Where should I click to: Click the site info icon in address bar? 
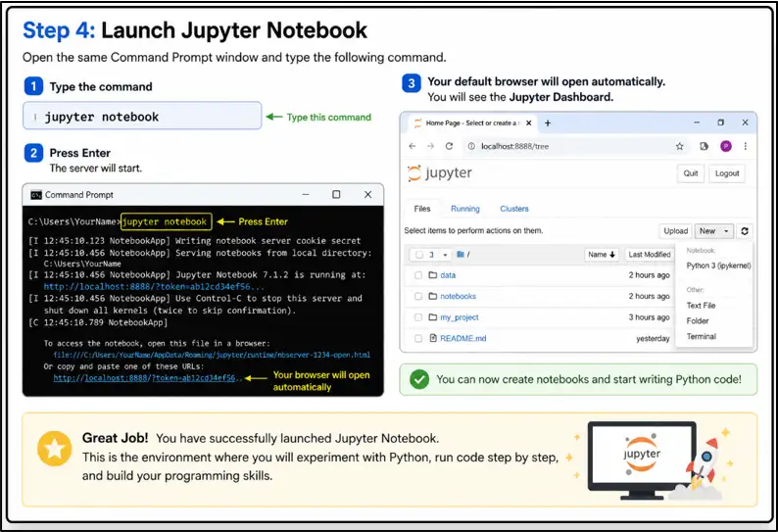click(471, 146)
